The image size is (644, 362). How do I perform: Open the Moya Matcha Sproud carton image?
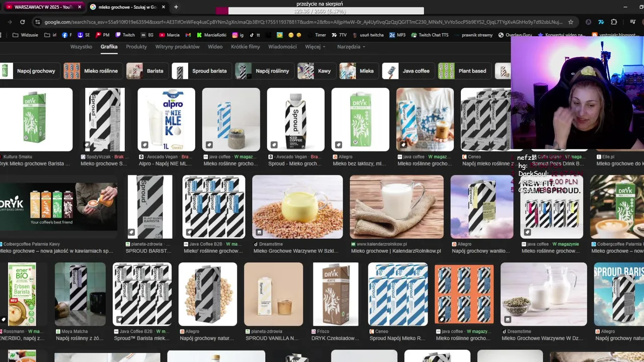point(80,294)
